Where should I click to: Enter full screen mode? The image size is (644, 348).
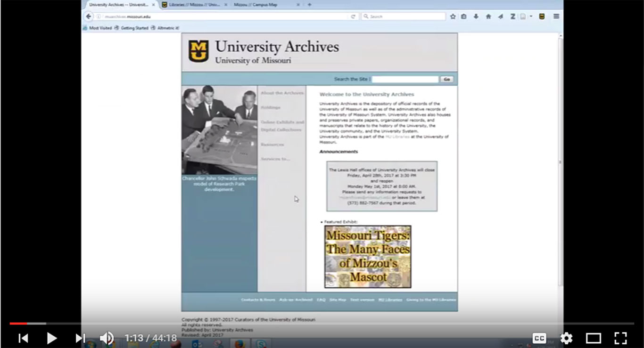click(x=620, y=338)
